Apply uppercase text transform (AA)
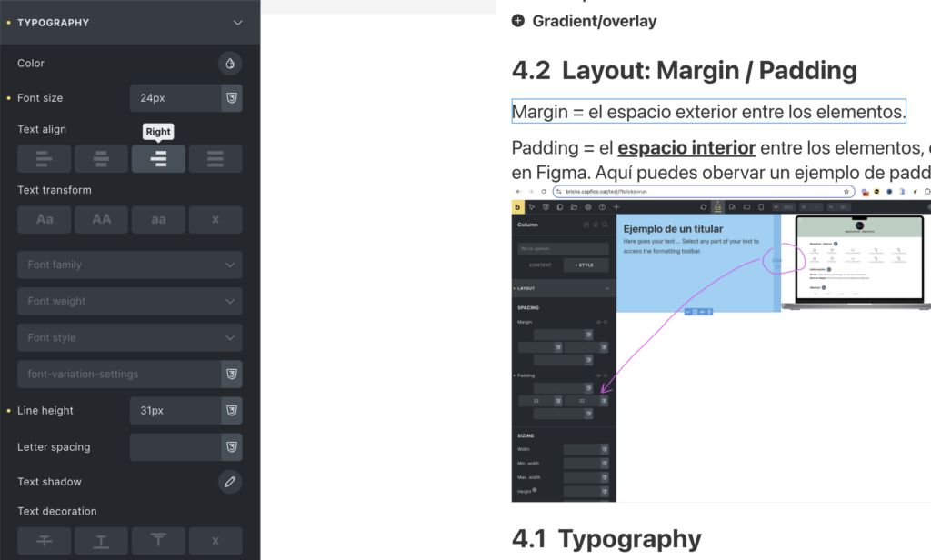Viewport: 931px width, 560px height. pyautogui.click(x=101, y=220)
